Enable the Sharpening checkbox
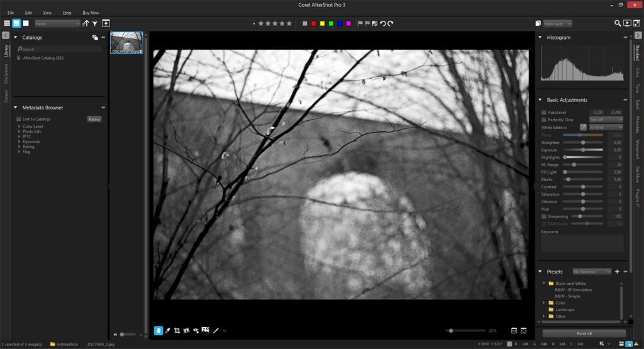Viewport: 644px width, 349px height. pos(544,216)
